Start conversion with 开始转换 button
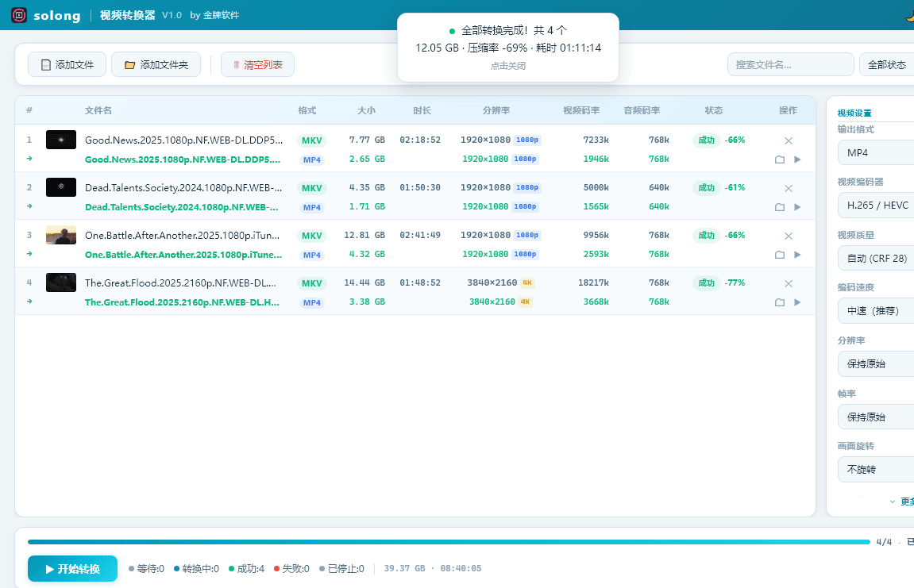The width and height of the screenshot is (914, 588). pos(72,569)
